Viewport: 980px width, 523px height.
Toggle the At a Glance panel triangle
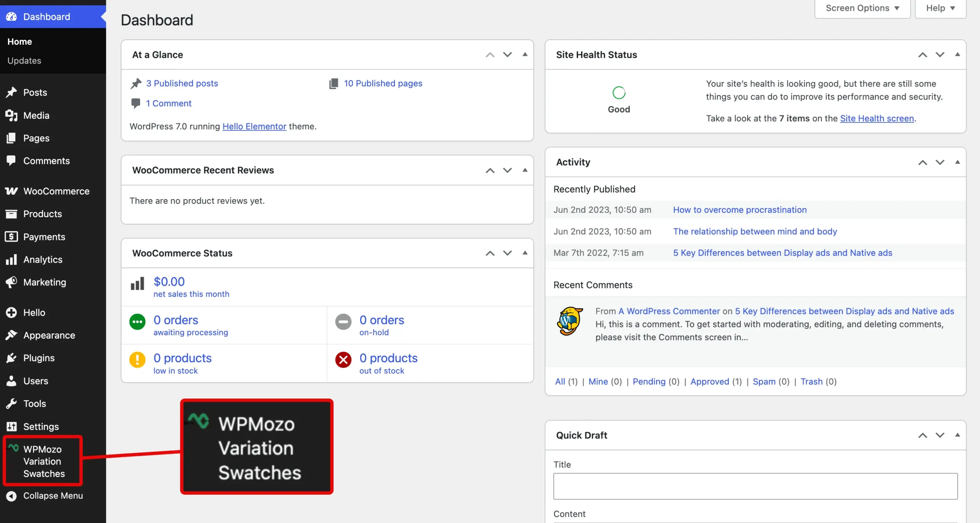pos(525,54)
